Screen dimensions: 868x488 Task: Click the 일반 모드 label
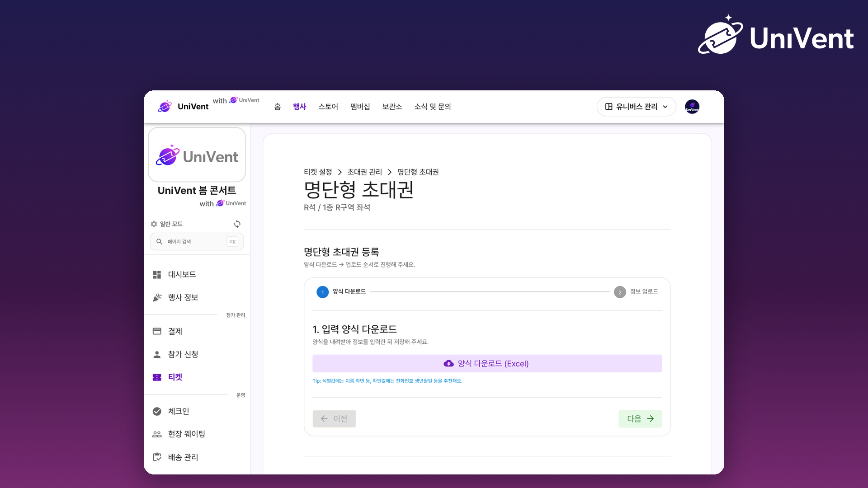171,224
